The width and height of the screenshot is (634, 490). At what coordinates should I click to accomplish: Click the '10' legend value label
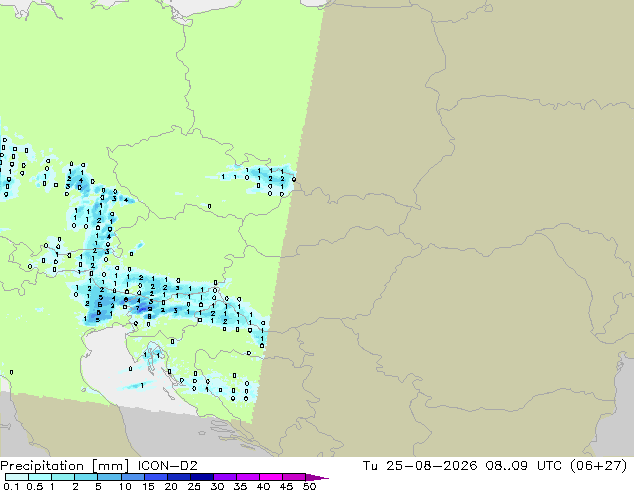125,486
